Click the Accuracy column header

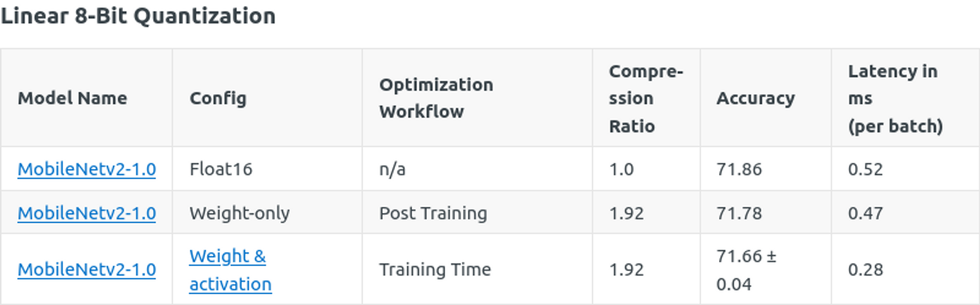point(756,98)
